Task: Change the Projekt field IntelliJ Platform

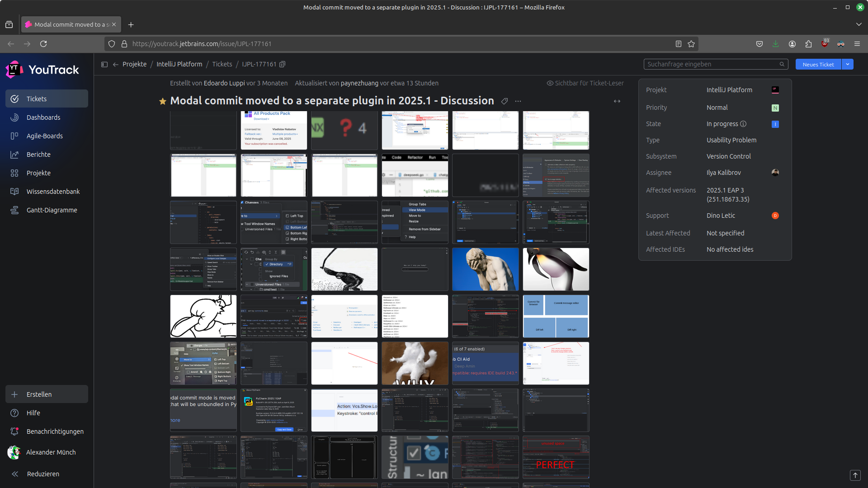Action: (x=729, y=90)
